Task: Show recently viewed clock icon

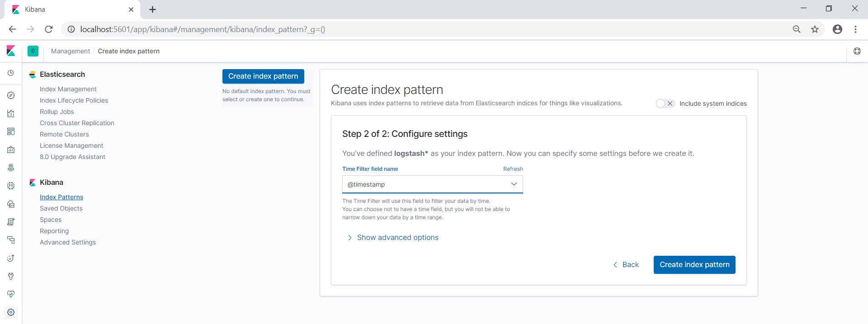Action: [x=11, y=73]
